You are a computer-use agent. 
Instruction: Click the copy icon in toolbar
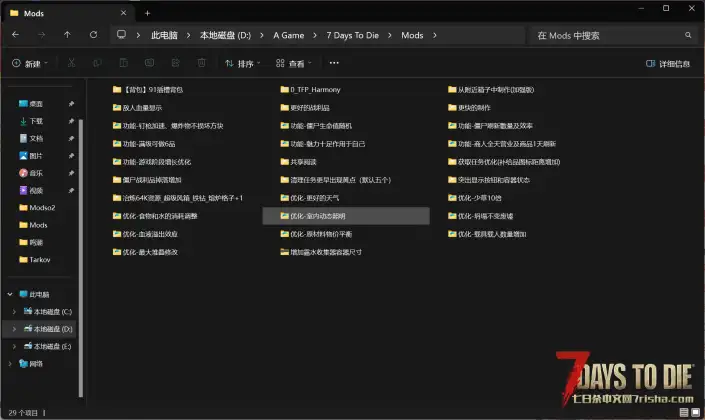pyautogui.click(x=97, y=63)
